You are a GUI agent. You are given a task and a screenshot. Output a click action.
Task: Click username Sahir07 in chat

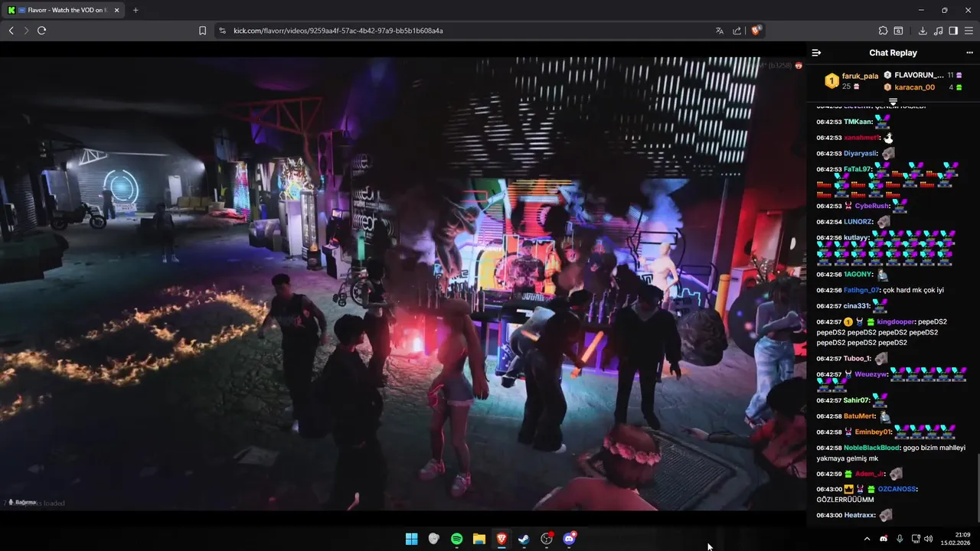[856, 400]
